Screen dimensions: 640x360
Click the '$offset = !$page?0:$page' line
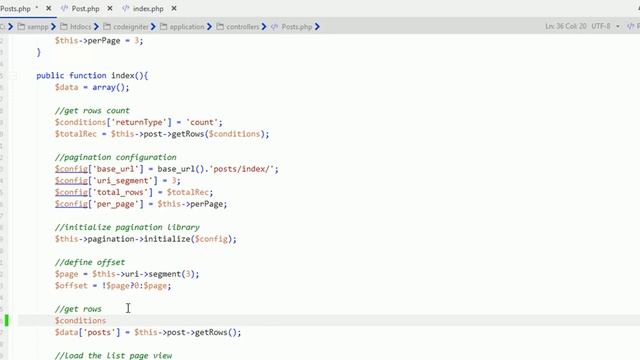[113, 286]
